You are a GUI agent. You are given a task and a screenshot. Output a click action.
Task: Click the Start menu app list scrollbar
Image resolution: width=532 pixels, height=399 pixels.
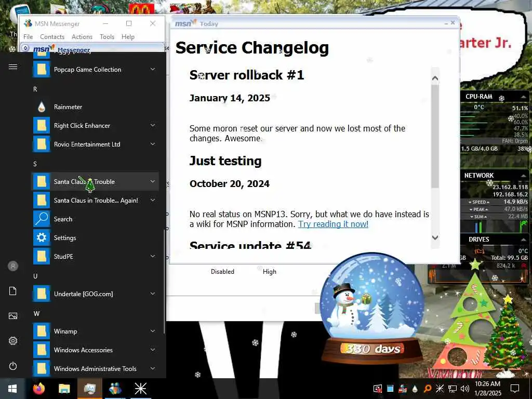[x=165, y=282]
